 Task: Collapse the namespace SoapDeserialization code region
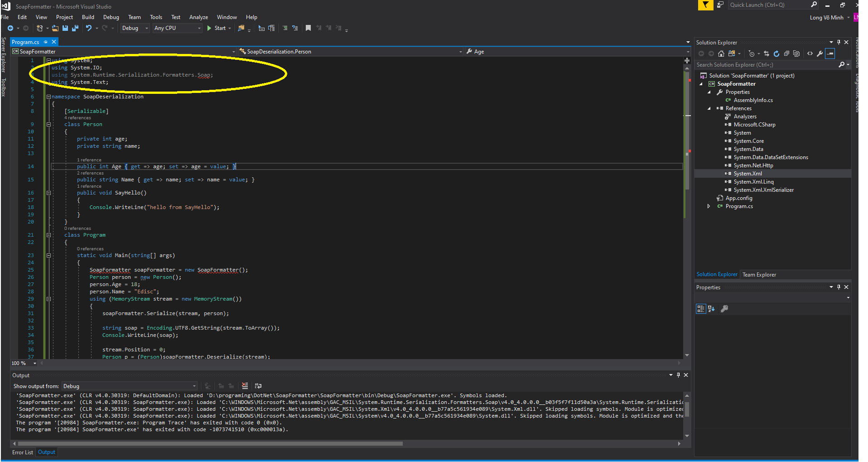[x=48, y=97]
